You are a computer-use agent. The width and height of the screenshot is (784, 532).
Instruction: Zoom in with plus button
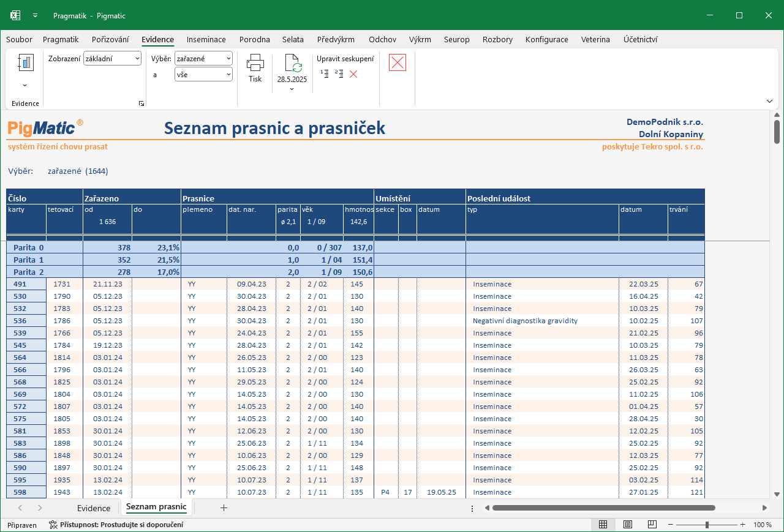pyautogui.click(x=743, y=525)
